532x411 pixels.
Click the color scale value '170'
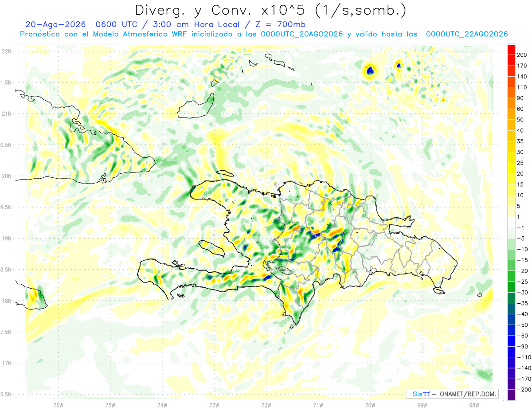[522, 66]
